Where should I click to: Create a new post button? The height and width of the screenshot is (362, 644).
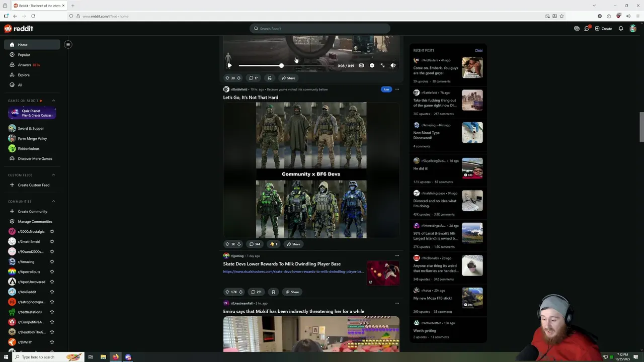603,29
